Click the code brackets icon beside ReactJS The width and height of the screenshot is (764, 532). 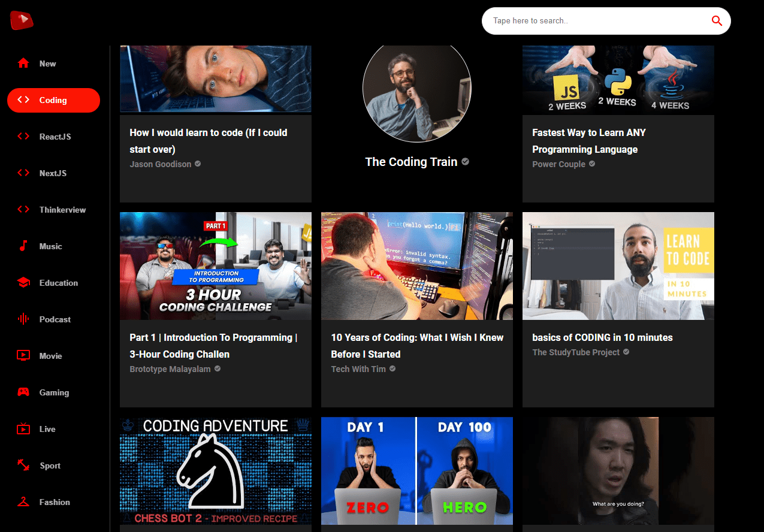(23, 137)
